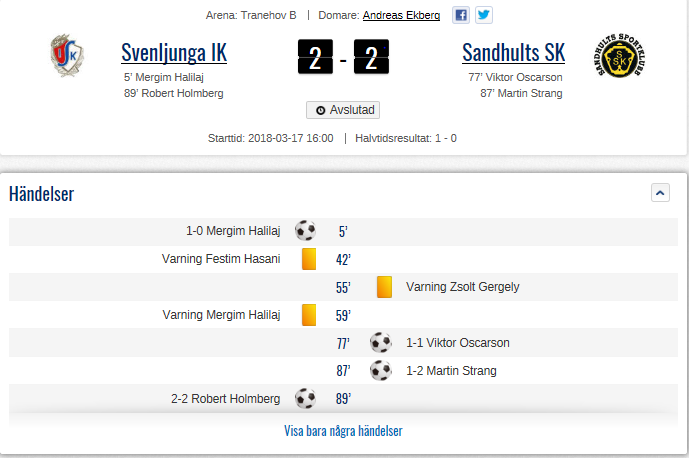The width and height of the screenshot is (689, 458).
Task: Click the Händelser section heading
Action: pos(41,194)
